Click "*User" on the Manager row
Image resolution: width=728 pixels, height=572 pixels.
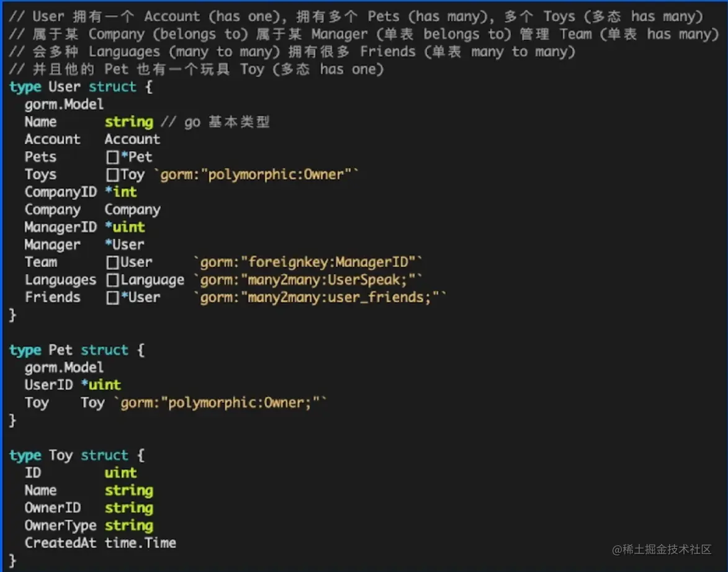[x=124, y=244]
